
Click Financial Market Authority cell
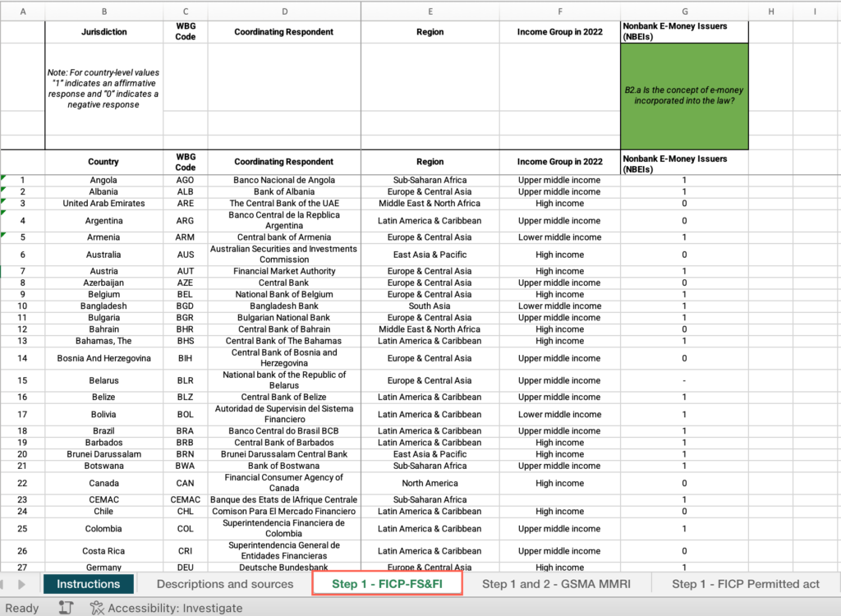tap(284, 272)
